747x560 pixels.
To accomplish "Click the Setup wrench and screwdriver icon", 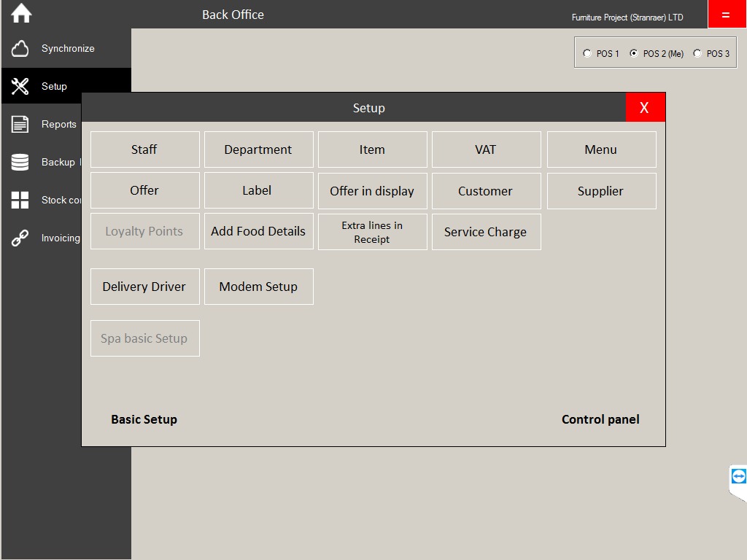I will pos(20,87).
